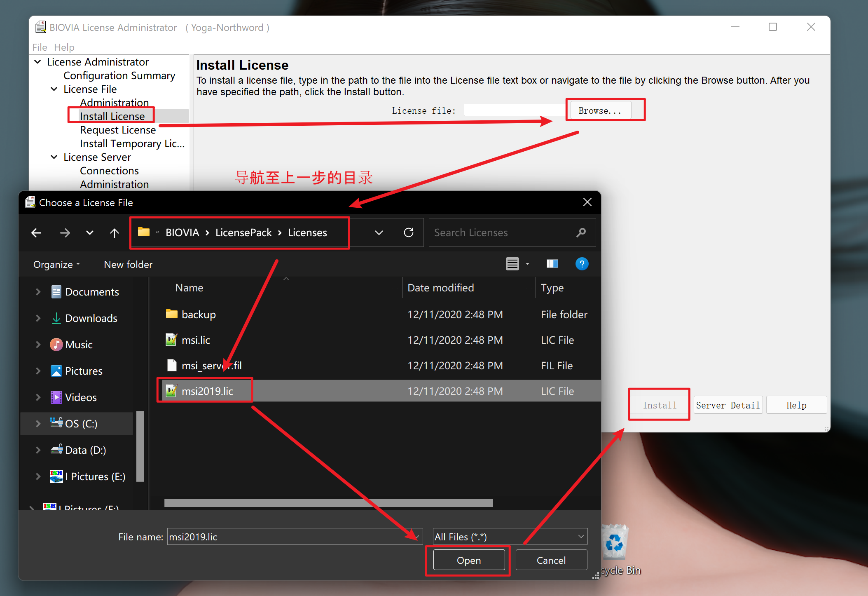Viewport: 868px width, 596px height.
Task: Click the bottom-right Help button in License Administrator
Action: point(796,405)
